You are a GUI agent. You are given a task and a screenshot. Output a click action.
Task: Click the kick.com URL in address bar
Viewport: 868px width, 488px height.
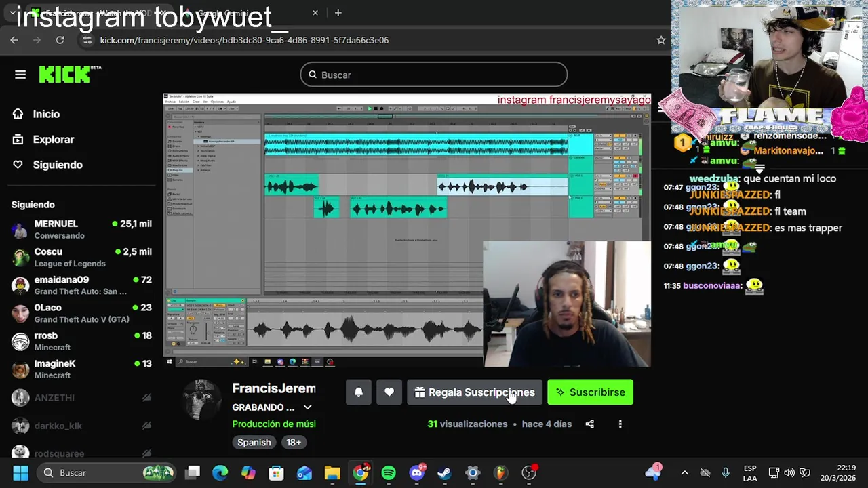click(244, 40)
